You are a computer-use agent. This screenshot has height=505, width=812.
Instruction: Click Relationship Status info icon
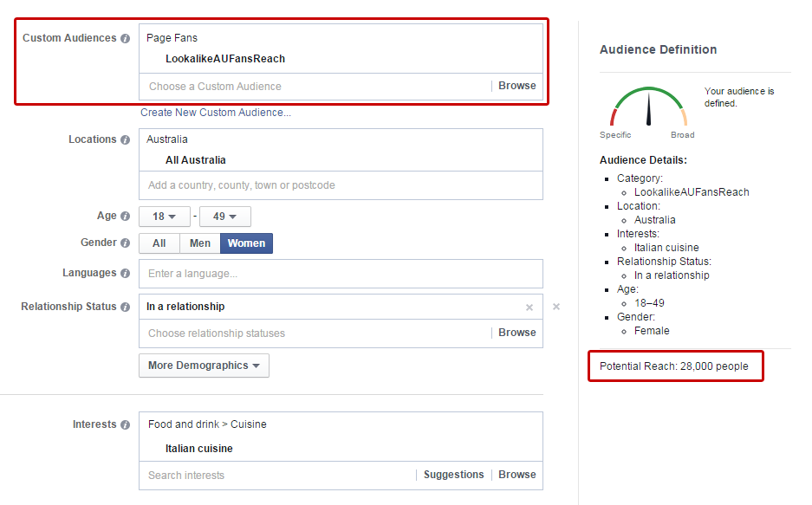point(126,308)
